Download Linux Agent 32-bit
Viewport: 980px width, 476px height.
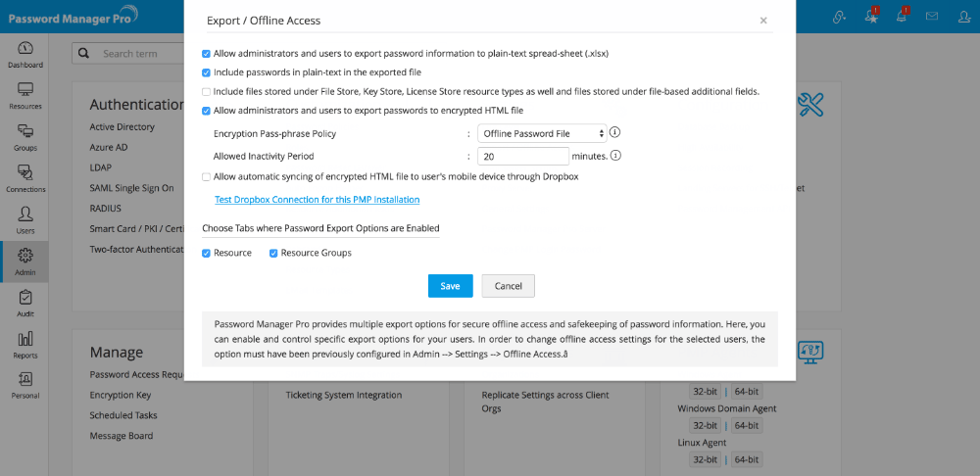(x=704, y=459)
